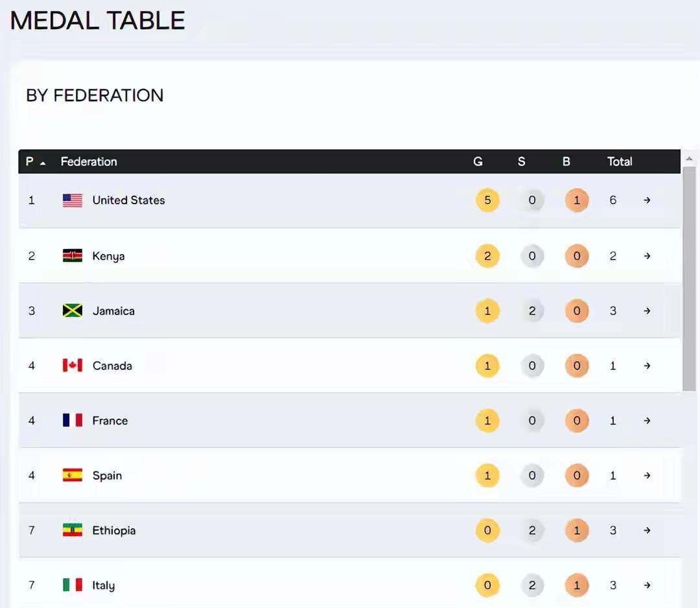700x608 pixels.
Task: Click the Spain flag icon
Action: (73, 475)
